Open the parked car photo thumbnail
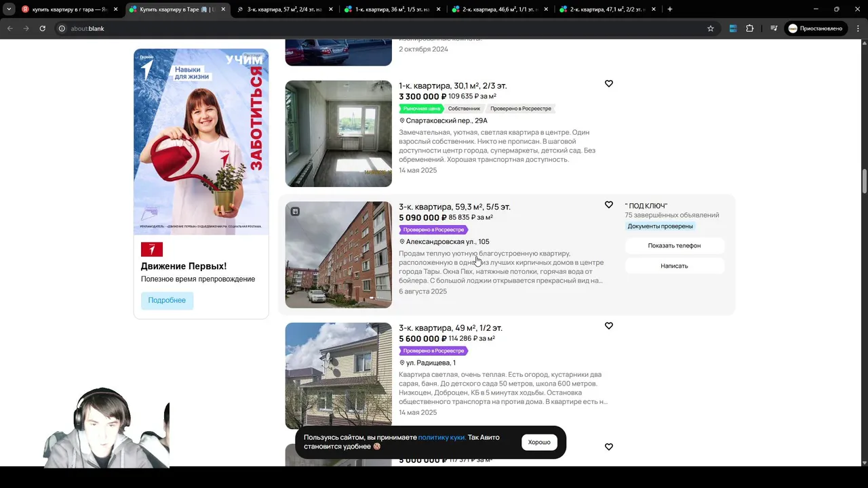868x488 pixels. tap(338, 52)
